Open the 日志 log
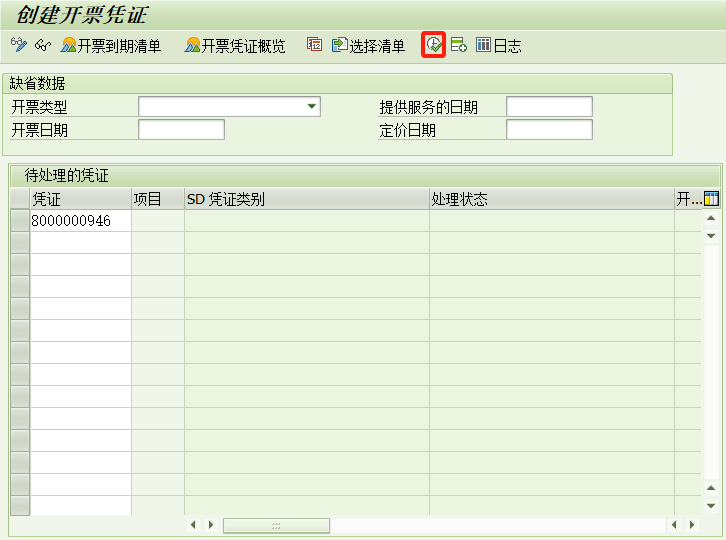 click(499, 45)
